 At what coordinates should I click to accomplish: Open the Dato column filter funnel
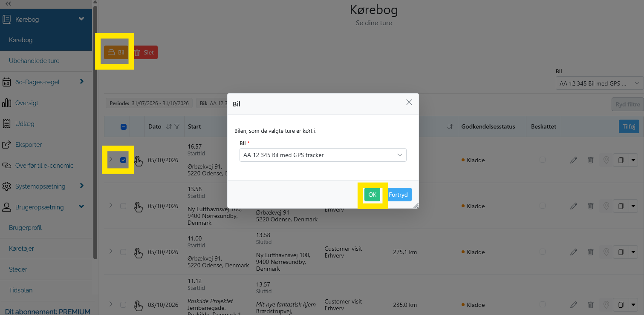(x=177, y=126)
